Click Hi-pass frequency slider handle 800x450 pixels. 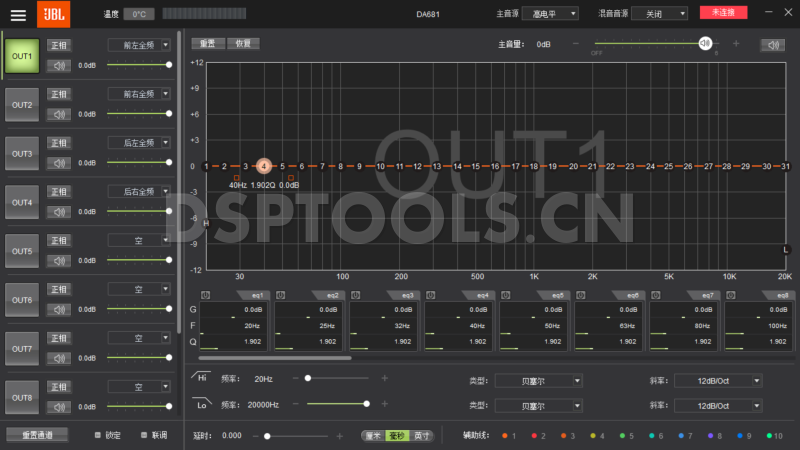click(x=308, y=378)
